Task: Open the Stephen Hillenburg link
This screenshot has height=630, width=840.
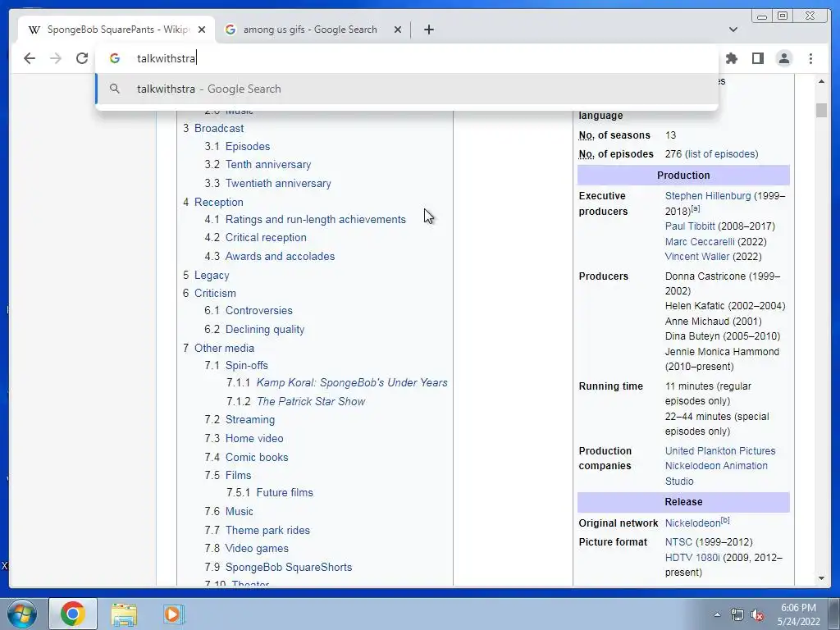Action: tap(708, 195)
